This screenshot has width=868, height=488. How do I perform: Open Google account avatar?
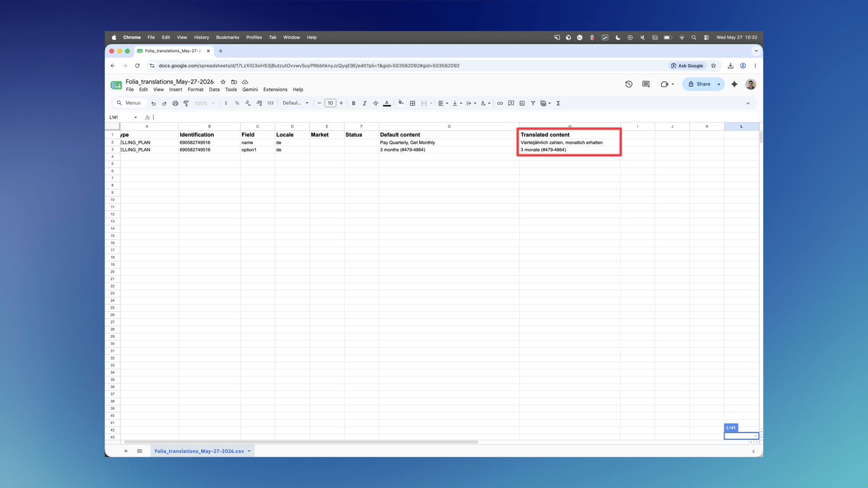click(751, 84)
